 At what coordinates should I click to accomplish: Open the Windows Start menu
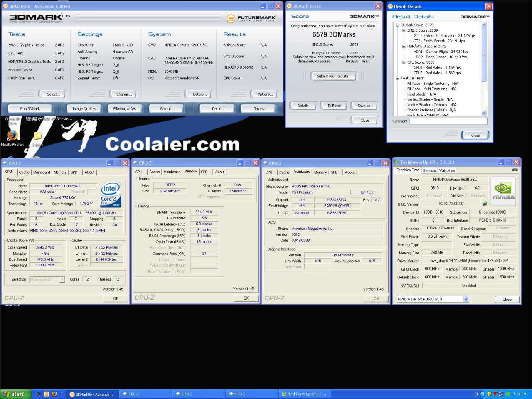[15, 394]
